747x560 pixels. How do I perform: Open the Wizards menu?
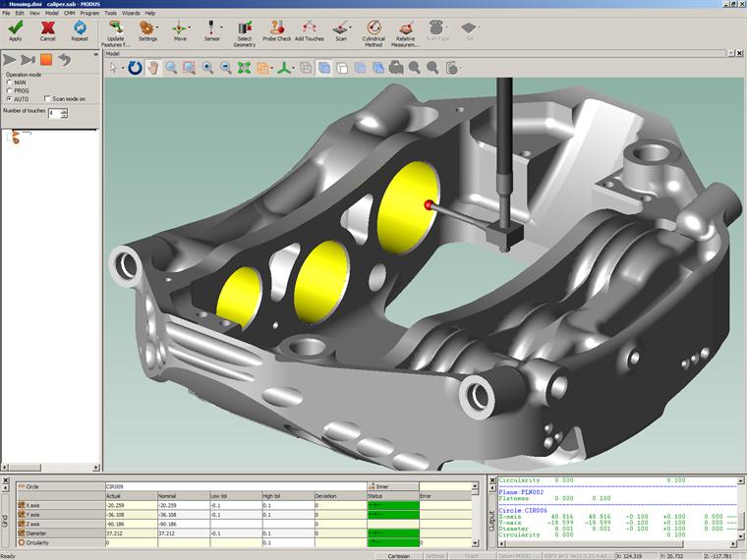(130, 13)
